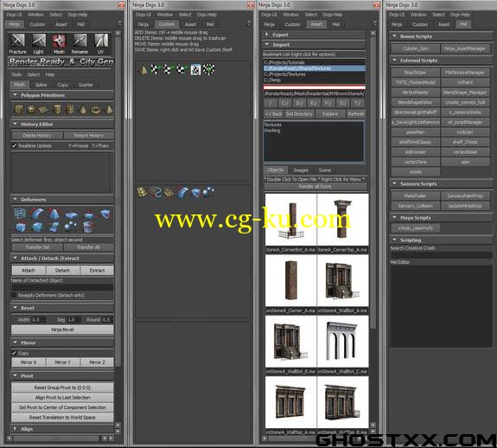Image resolution: width=497 pixels, height=448 pixels.
Task: Create a polygon torus primitive
Action: click(95, 110)
